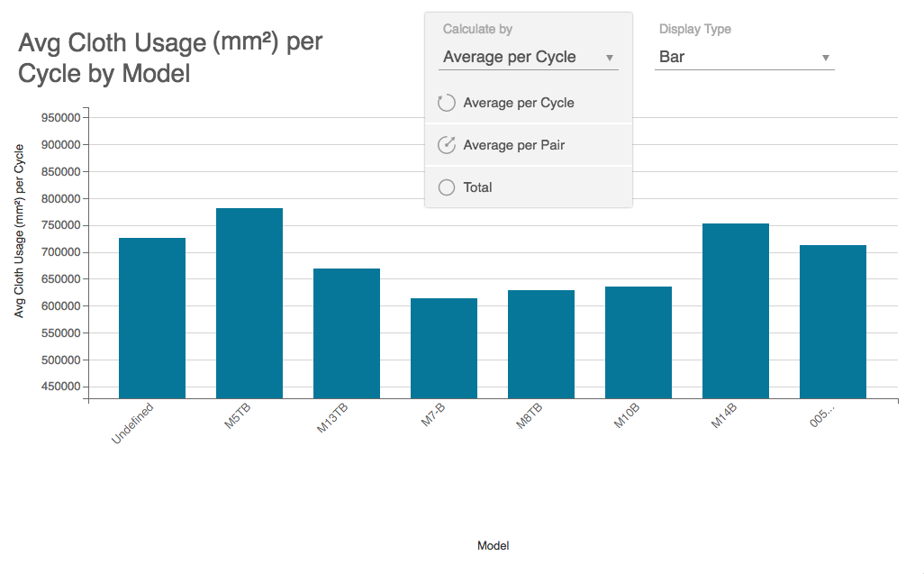Click the M10B bar
The width and height of the screenshot is (924, 574).
tap(639, 342)
